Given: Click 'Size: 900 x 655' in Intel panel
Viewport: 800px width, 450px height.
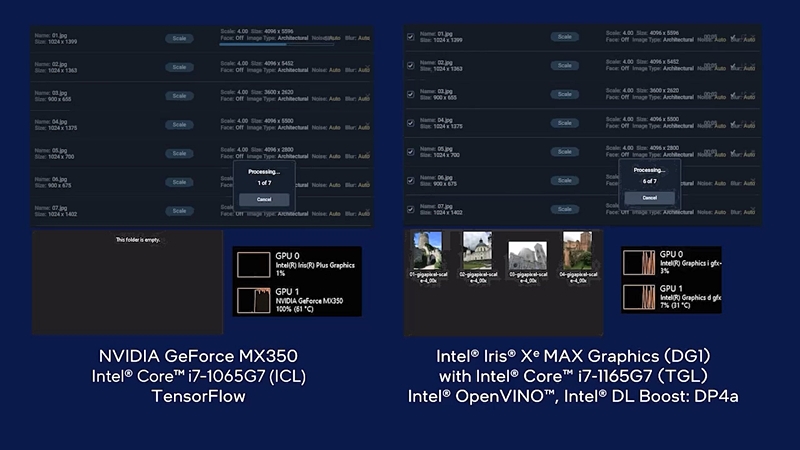Looking at the screenshot, I should click(x=438, y=97).
